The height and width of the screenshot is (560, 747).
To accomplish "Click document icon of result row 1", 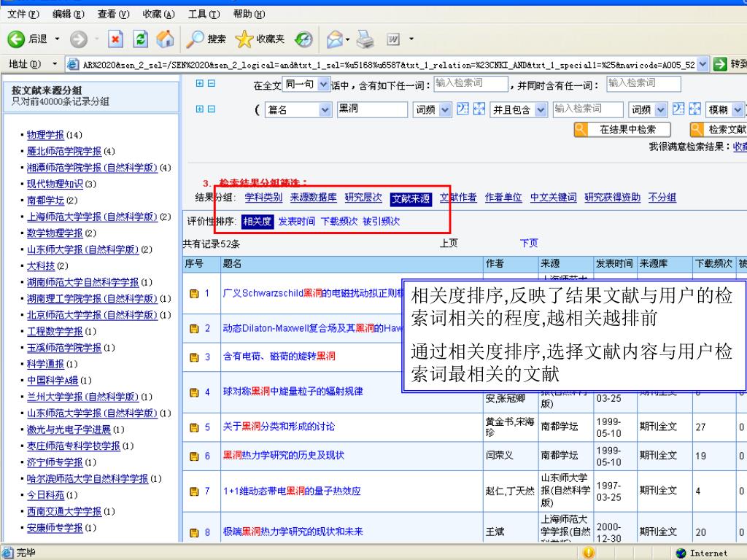I will 194,294.
